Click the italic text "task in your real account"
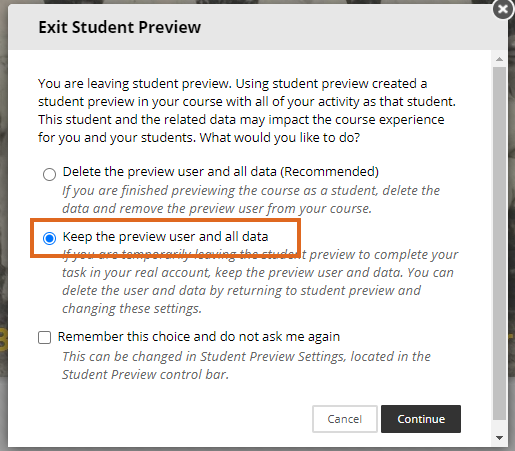Image resolution: width=515 pixels, height=451 pixels. 136,273
